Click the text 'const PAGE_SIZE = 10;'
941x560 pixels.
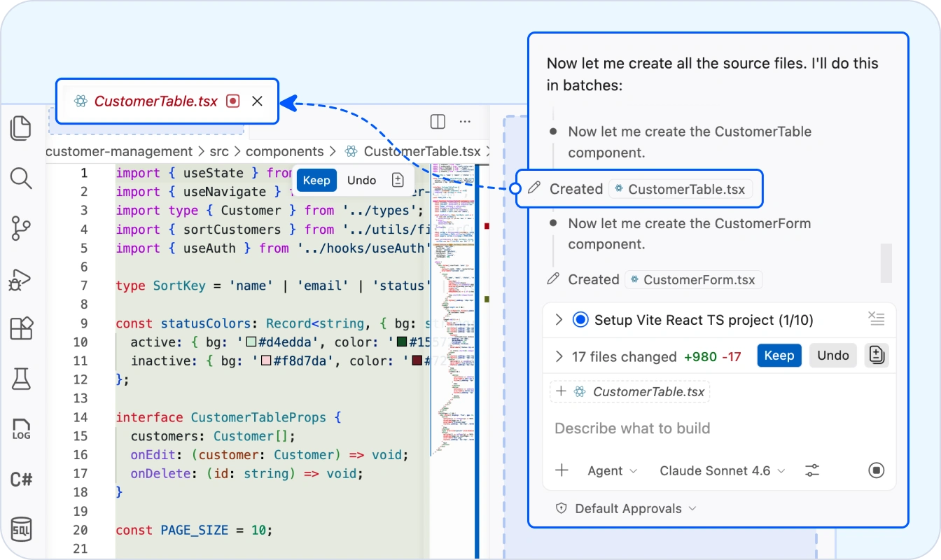[194, 531]
